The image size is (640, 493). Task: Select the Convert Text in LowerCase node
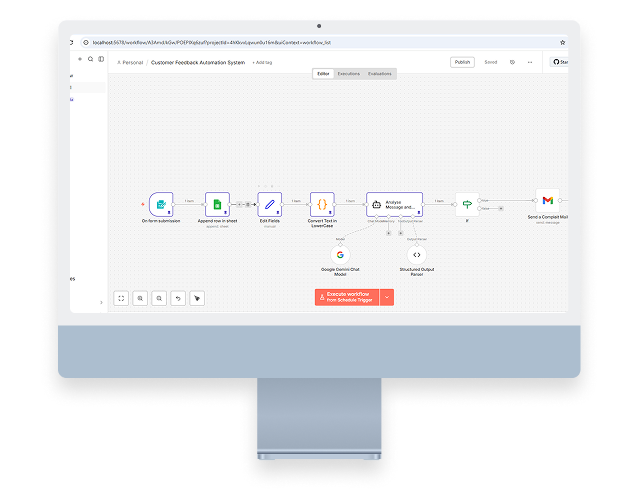point(321,204)
